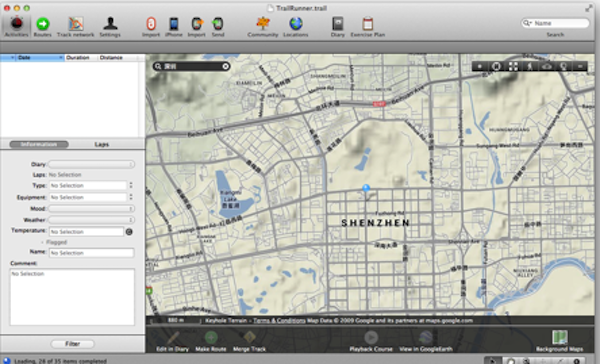This screenshot has height=364, width=600.
Task: Click the 880 m map scale indicator
Action: (175, 320)
